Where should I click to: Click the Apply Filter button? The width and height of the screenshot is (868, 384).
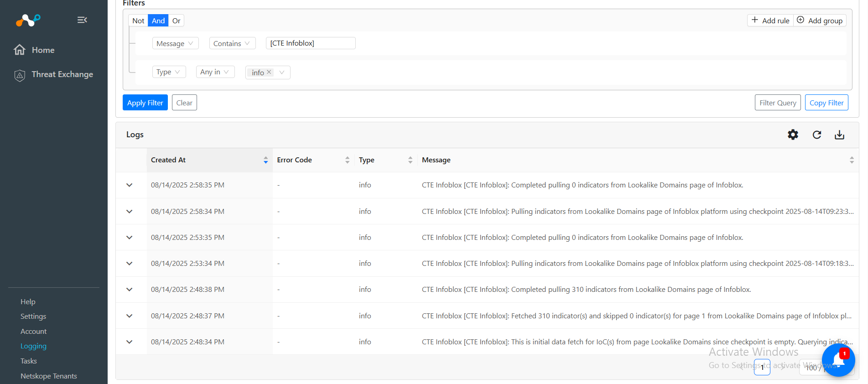click(x=145, y=103)
